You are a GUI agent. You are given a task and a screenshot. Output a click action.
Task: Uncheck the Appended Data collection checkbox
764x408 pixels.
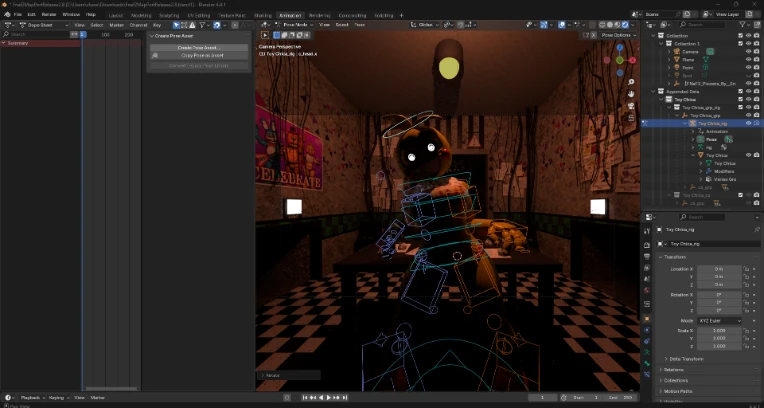click(x=741, y=91)
